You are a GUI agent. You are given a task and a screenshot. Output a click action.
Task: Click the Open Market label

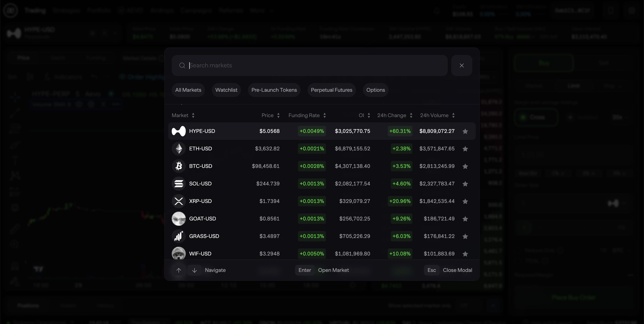pos(333,270)
